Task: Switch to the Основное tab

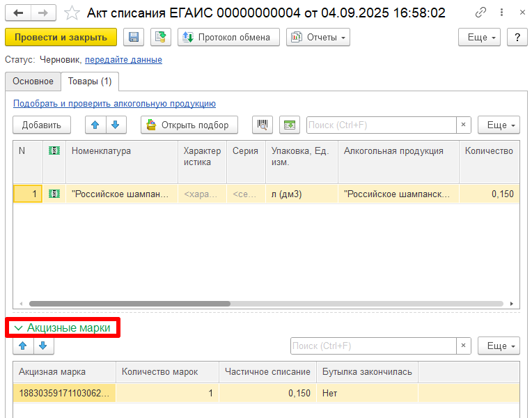Action: coord(33,82)
